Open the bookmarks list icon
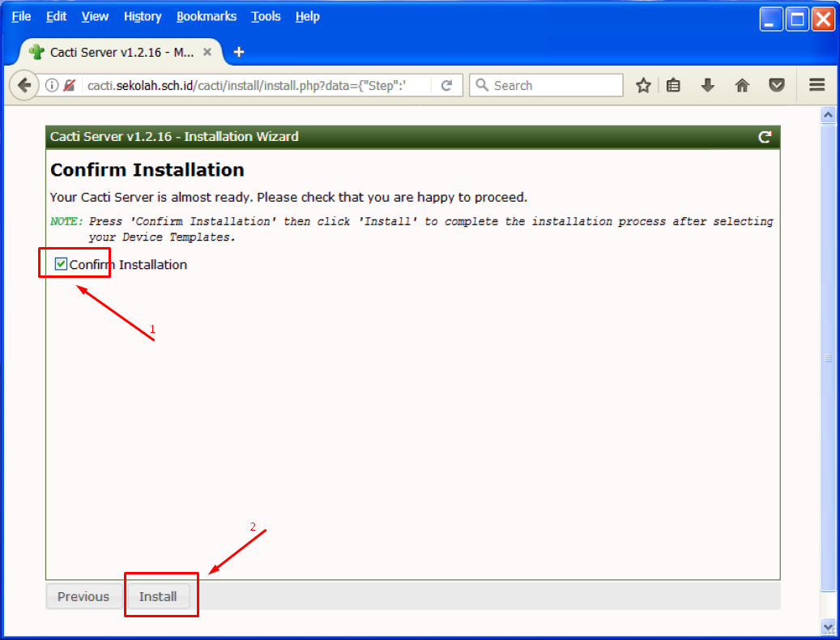 pyautogui.click(x=673, y=85)
